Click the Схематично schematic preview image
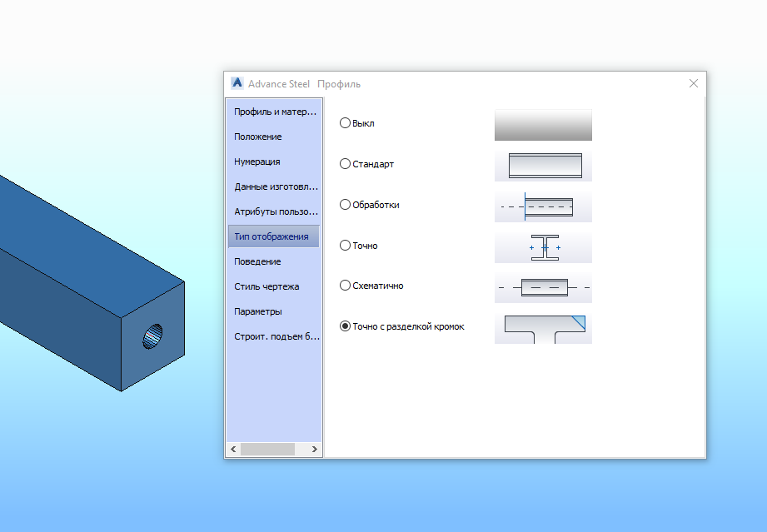The width and height of the screenshot is (767, 532). click(x=543, y=287)
